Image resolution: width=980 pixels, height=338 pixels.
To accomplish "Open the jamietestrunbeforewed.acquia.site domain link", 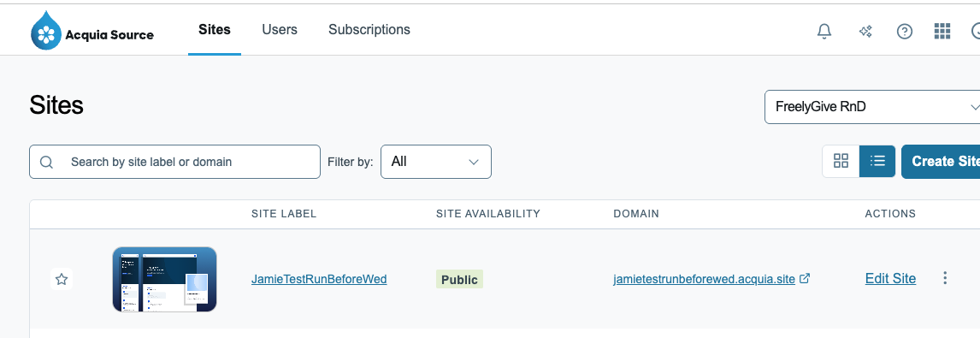I will [x=705, y=279].
